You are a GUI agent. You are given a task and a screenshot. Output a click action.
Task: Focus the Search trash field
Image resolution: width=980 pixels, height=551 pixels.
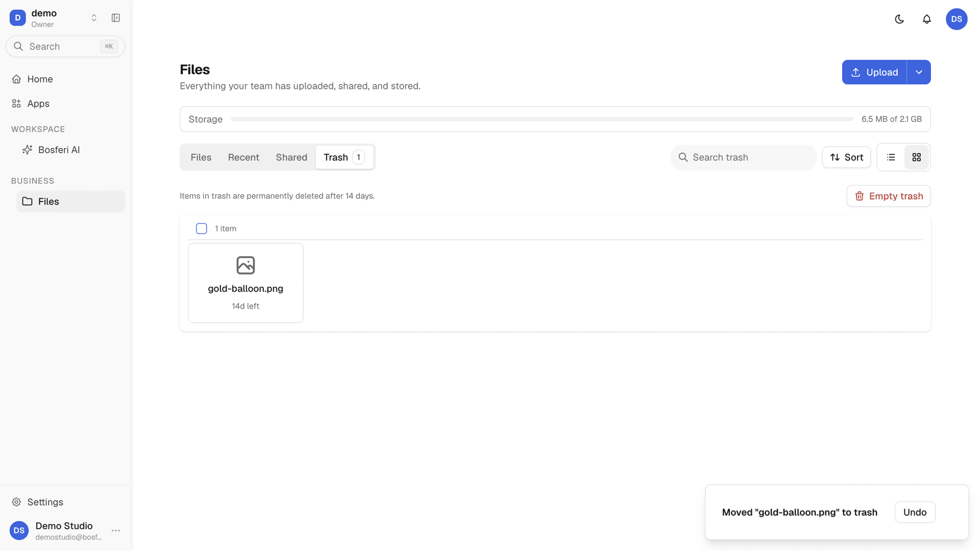(x=744, y=157)
